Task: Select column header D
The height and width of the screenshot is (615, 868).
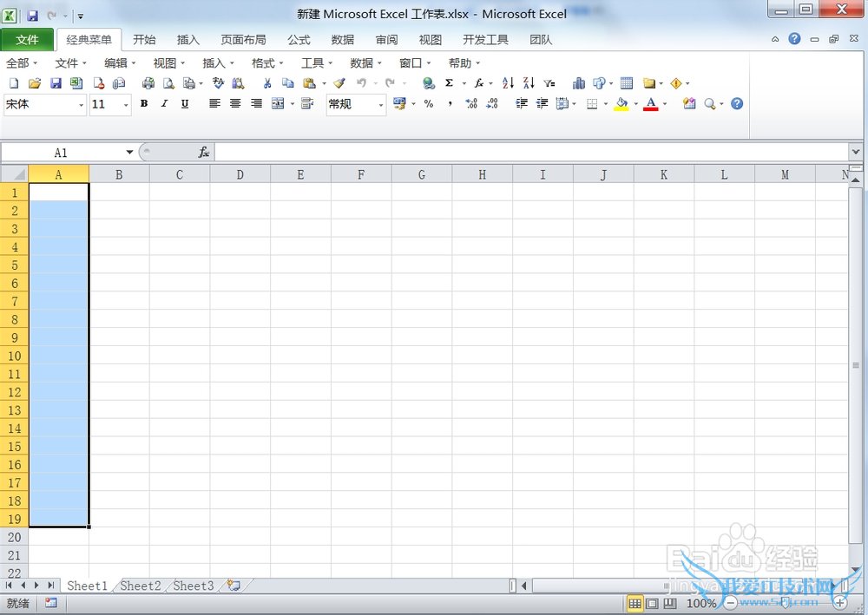Action: point(240,174)
